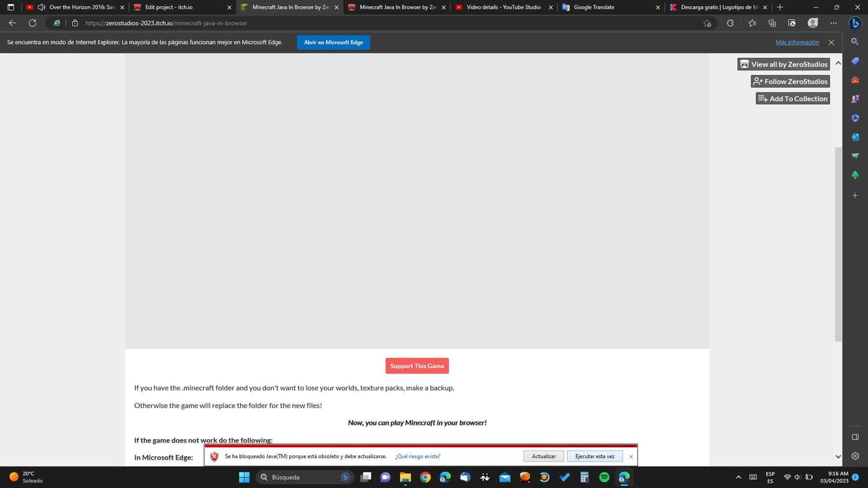This screenshot has height=488, width=868.
Task: Open the sidebar tree E-tree icon
Action: point(855,175)
